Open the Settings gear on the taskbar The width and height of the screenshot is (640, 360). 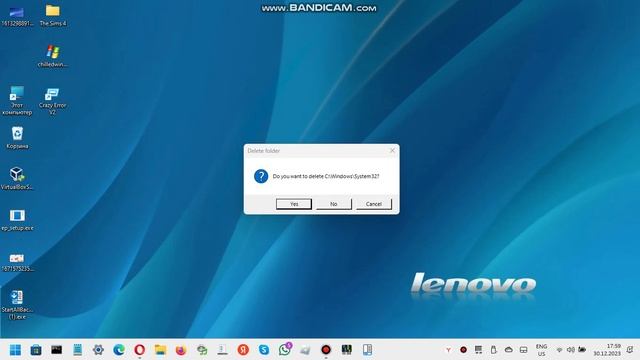(98, 350)
